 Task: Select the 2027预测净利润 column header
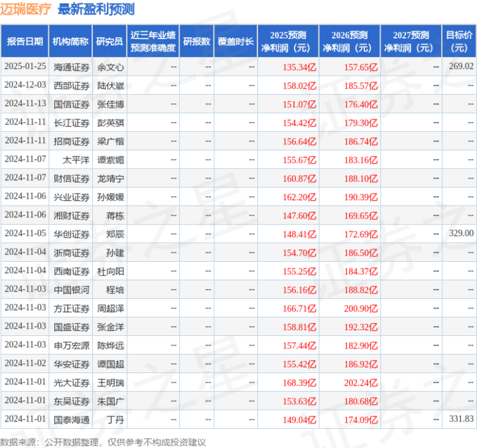click(411, 41)
